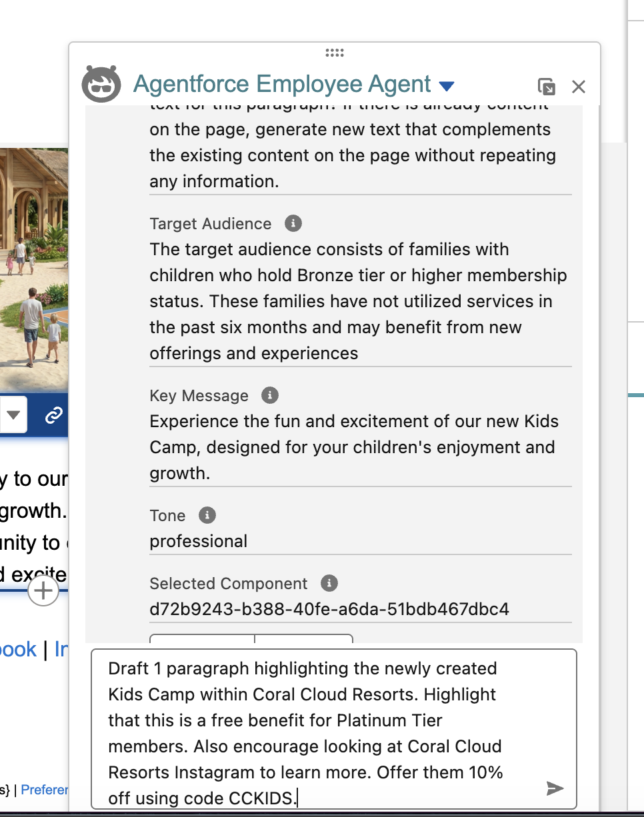Show info for Selected Component

pos(329,583)
